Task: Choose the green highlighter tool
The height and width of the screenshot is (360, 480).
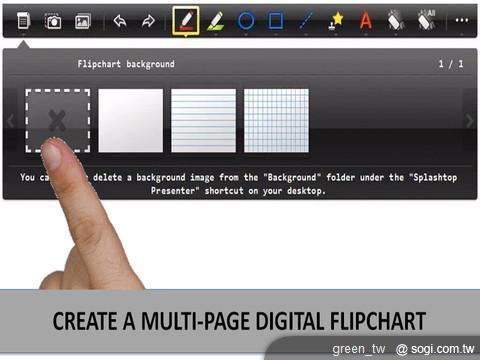Action: click(215, 21)
